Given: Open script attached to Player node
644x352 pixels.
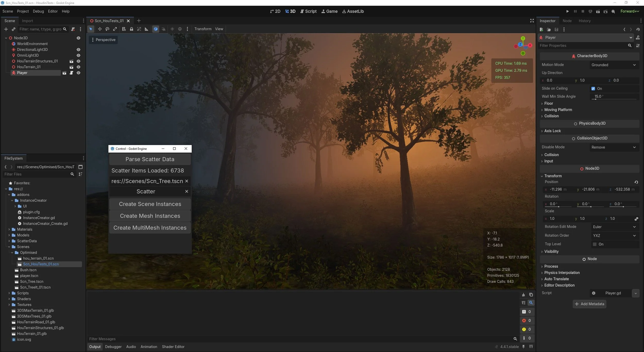Looking at the screenshot, I should (x=71, y=73).
